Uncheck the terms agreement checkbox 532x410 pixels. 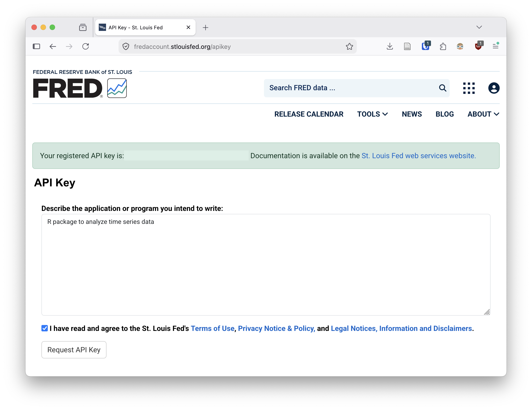coord(45,328)
